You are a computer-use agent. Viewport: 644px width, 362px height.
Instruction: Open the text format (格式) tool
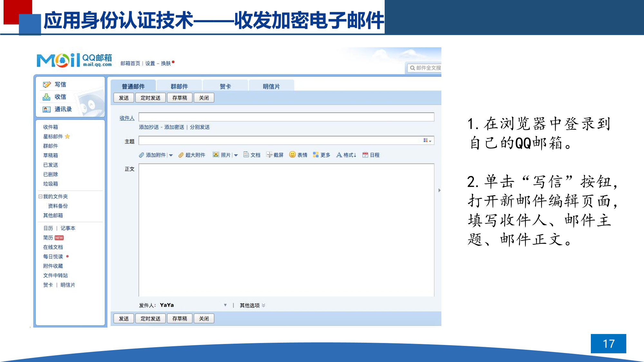[339, 155]
